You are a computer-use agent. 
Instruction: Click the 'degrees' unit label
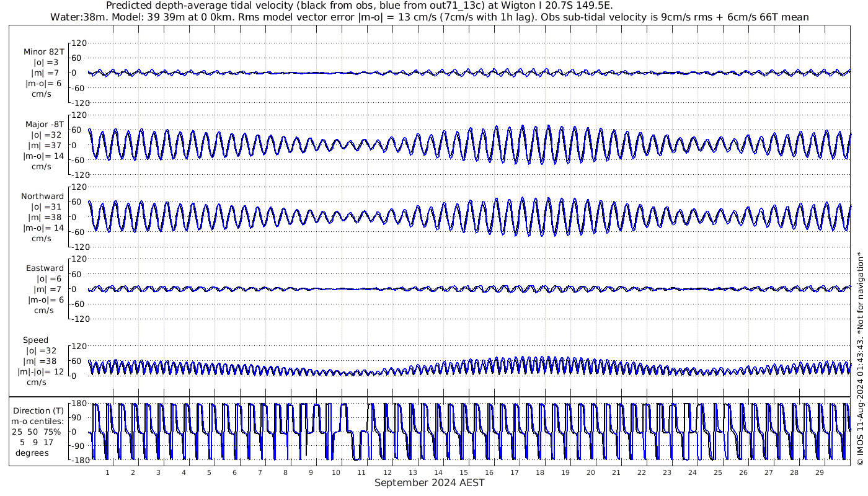pos(32,453)
